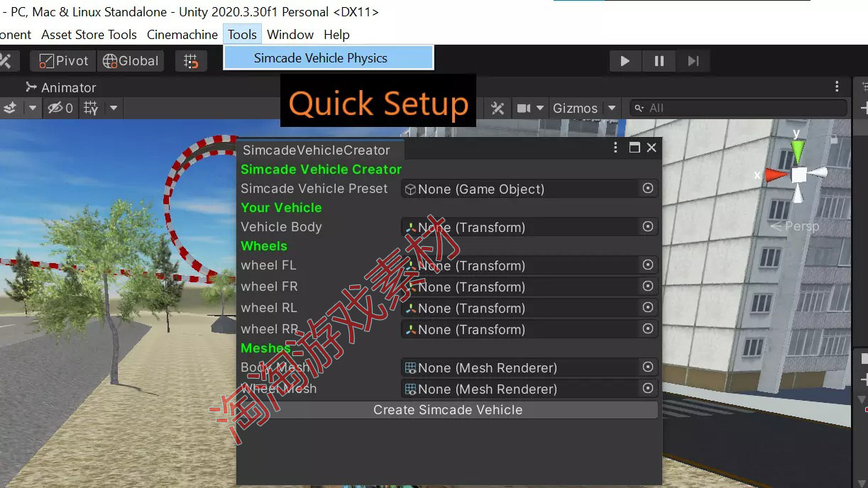Click the wheel FL label
868x488 pixels.
pos(268,265)
